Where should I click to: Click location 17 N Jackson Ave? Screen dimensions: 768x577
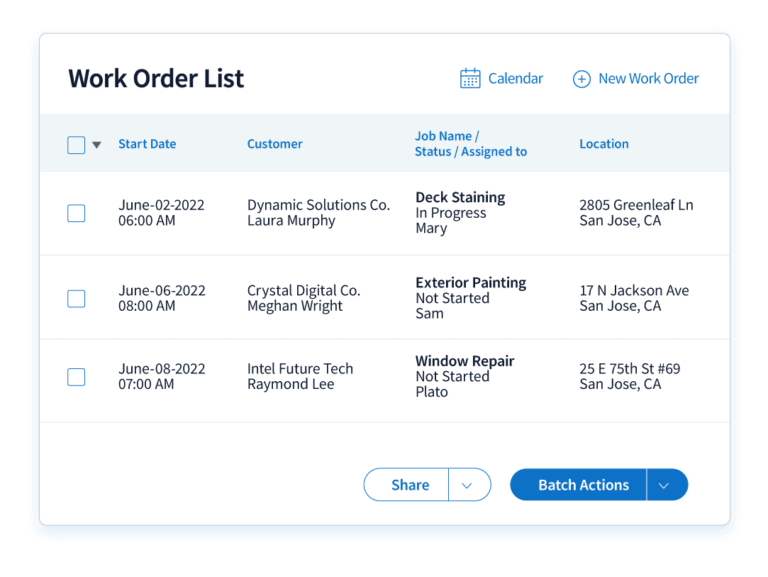click(634, 290)
